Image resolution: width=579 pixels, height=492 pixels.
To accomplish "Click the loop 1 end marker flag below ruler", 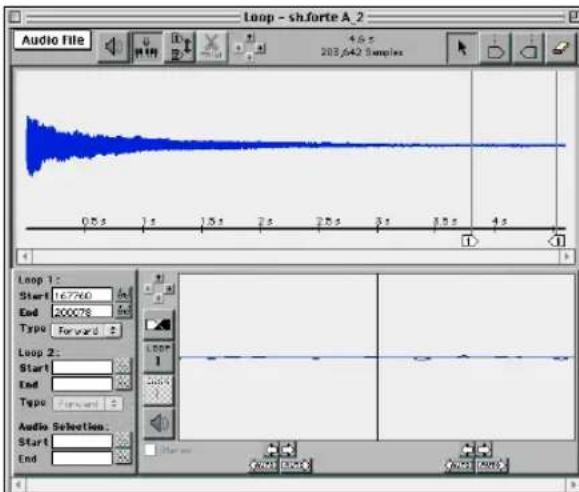I will [557, 241].
